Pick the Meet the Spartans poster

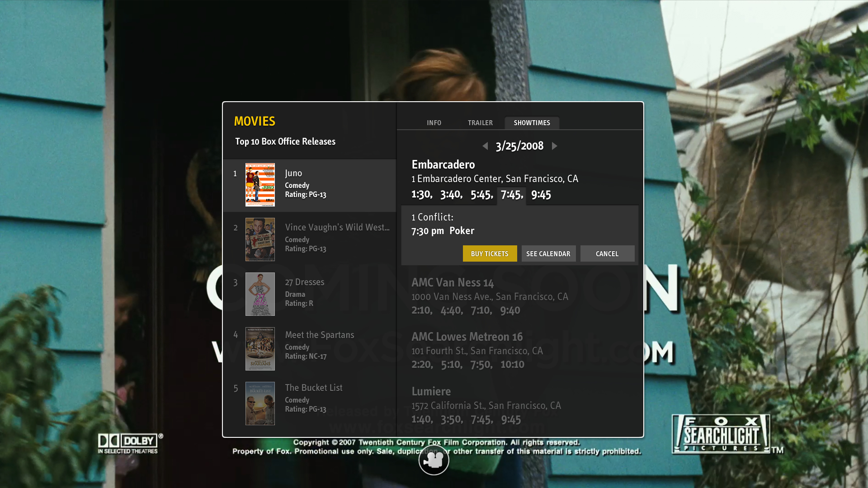point(260,349)
